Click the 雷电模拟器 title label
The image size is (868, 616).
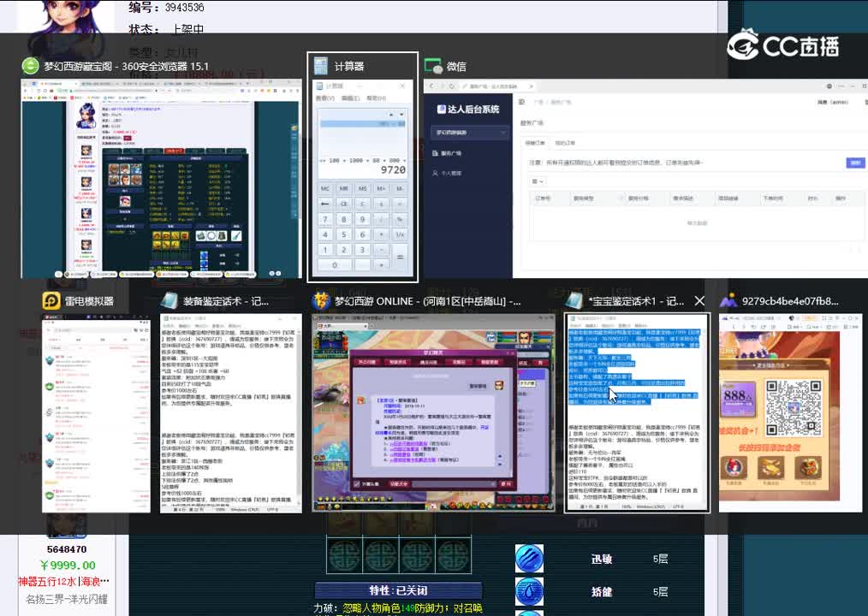pyautogui.click(x=89, y=301)
